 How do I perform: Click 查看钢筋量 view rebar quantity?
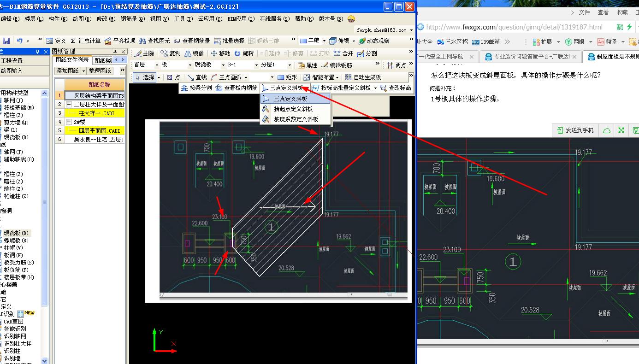[192, 41]
